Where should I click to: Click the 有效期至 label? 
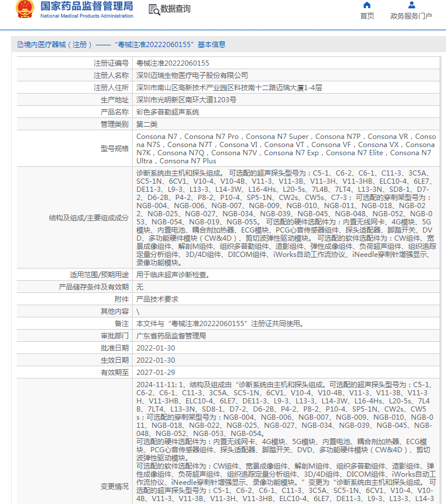tap(115, 373)
